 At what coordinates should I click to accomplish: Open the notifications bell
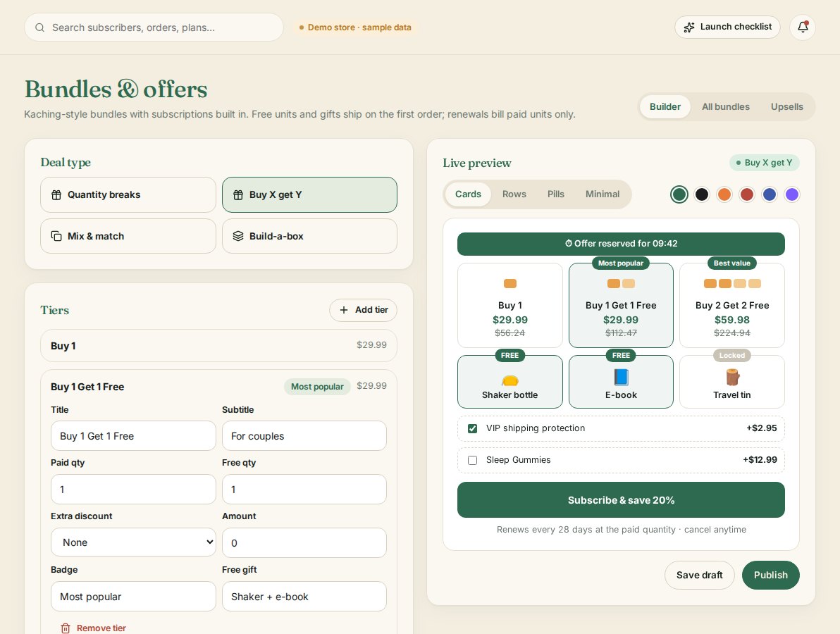pos(803,27)
